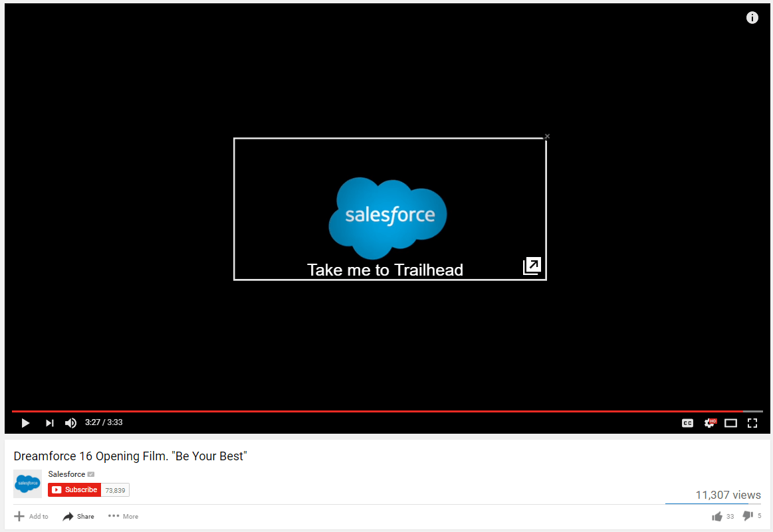Open the More options menu
The height and width of the screenshot is (532, 773).
[x=123, y=516]
